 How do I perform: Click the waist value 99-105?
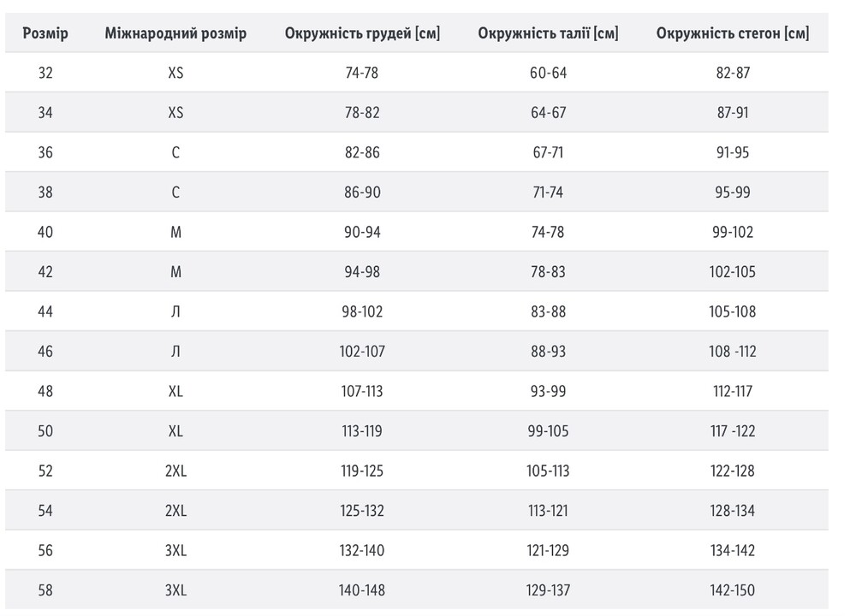coord(548,431)
